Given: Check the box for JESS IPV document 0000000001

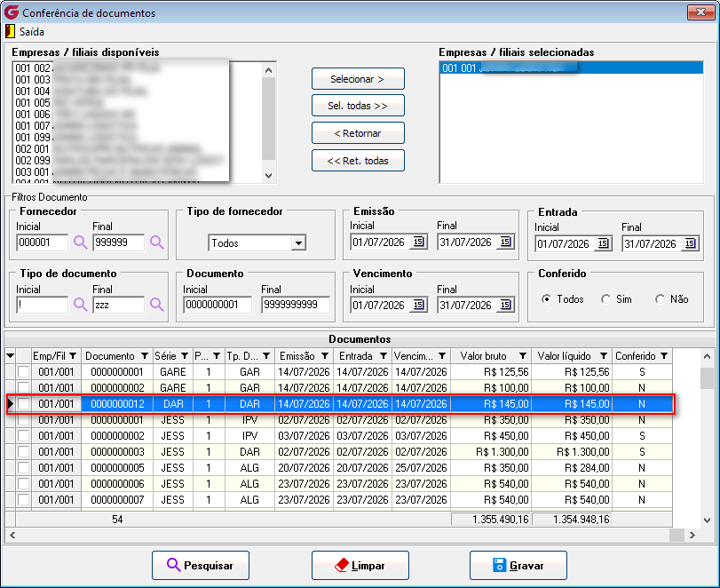Looking at the screenshot, I should click(x=23, y=420).
